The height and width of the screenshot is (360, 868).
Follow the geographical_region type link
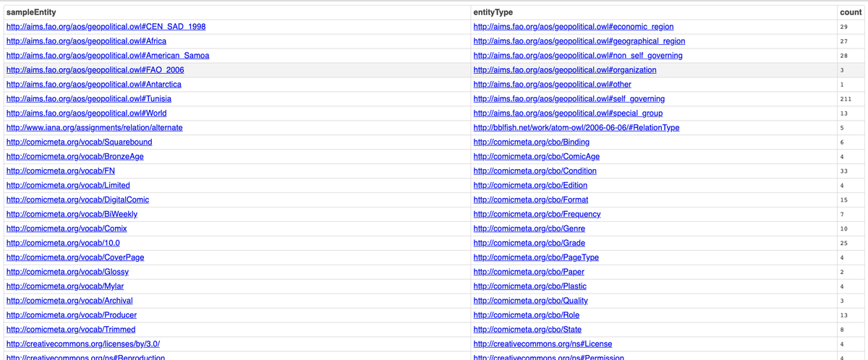579,41
